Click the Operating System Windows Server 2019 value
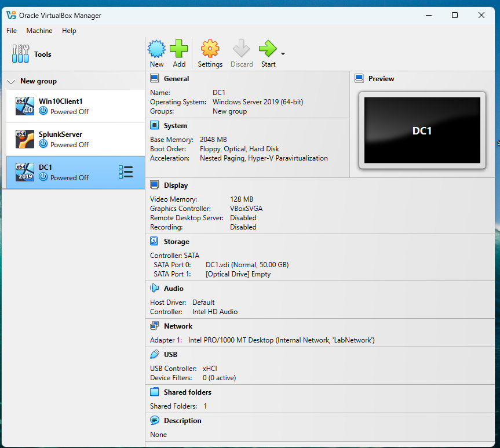500x448 pixels. click(258, 102)
